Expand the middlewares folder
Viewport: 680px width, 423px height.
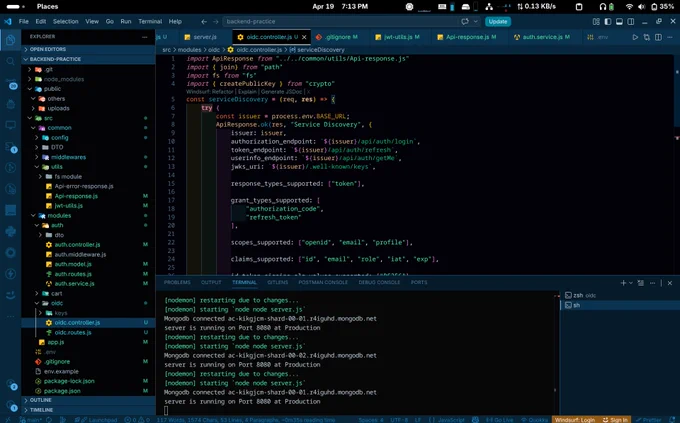click(88, 157)
